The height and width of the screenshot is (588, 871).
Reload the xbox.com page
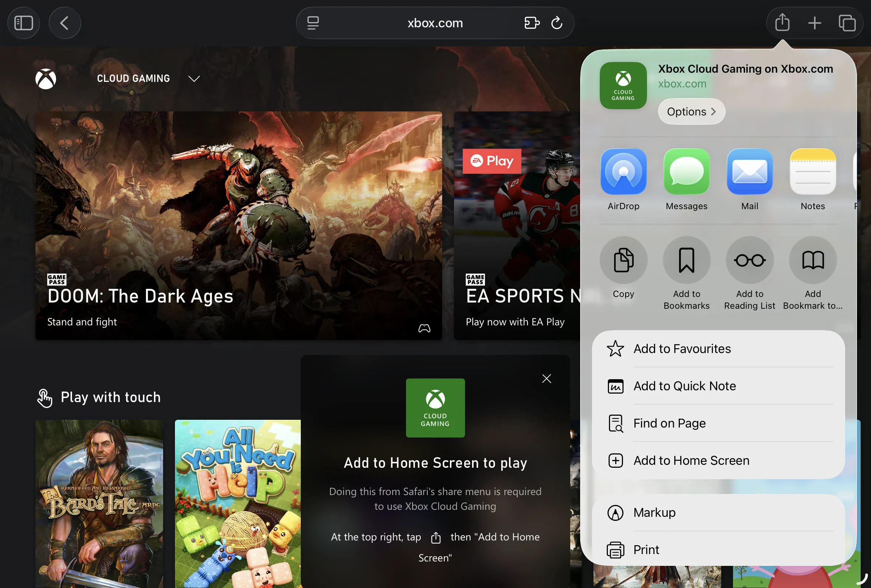556,23
